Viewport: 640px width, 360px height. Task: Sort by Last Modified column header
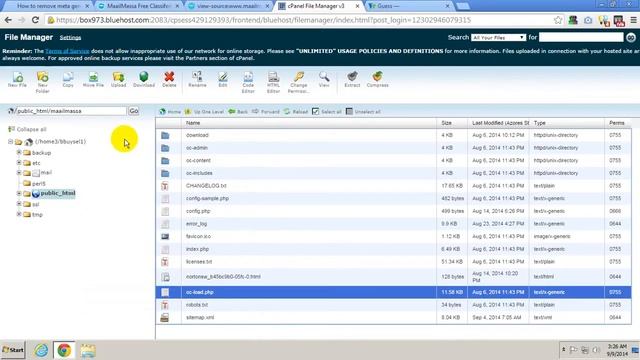click(500, 122)
